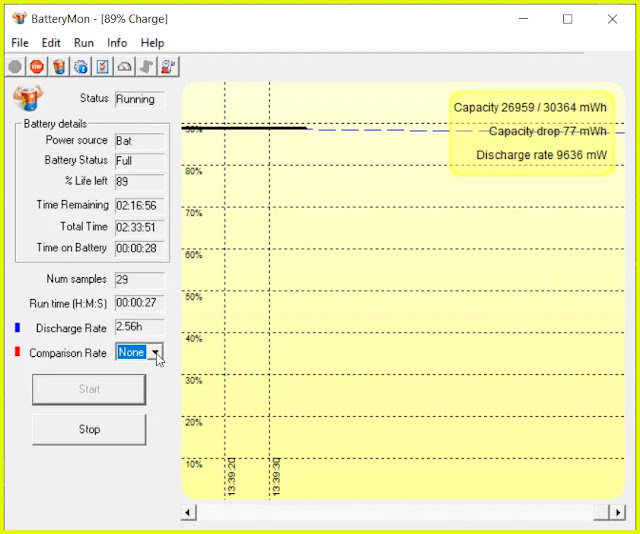640x534 pixels.
Task: Click the graph scrollbar thumb
Action: [602, 512]
